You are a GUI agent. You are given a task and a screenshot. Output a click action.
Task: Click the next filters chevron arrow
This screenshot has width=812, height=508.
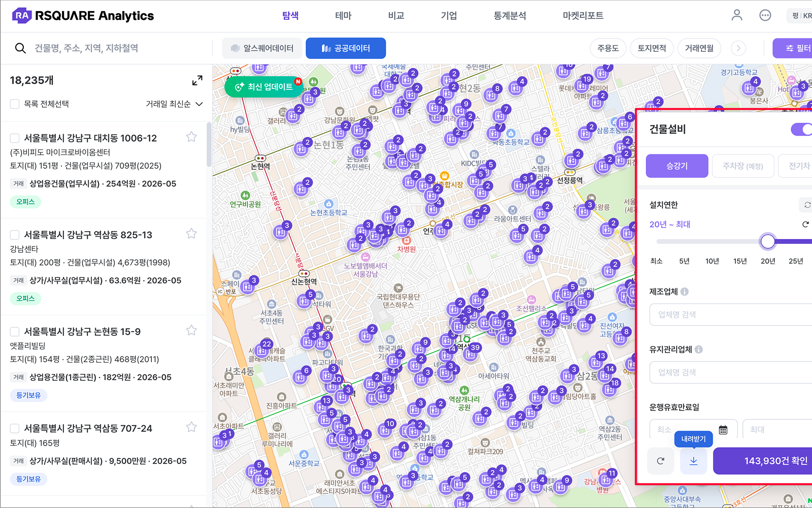point(738,48)
